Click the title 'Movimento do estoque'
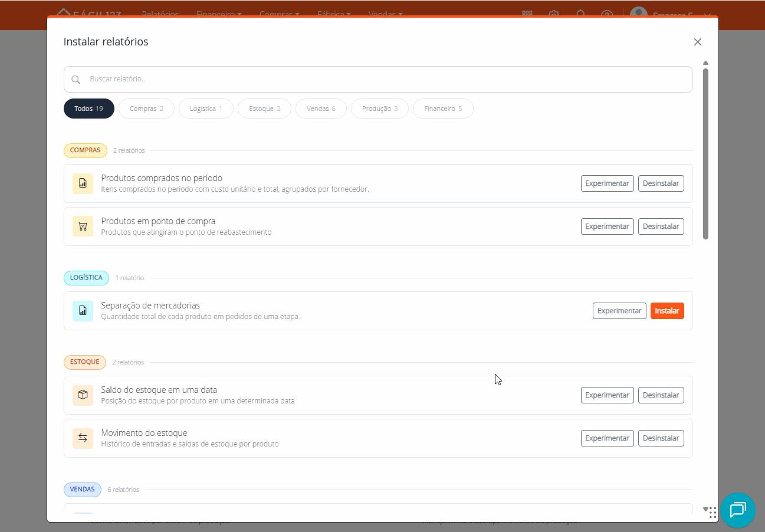Image resolution: width=765 pixels, height=532 pixels. tap(144, 433)
